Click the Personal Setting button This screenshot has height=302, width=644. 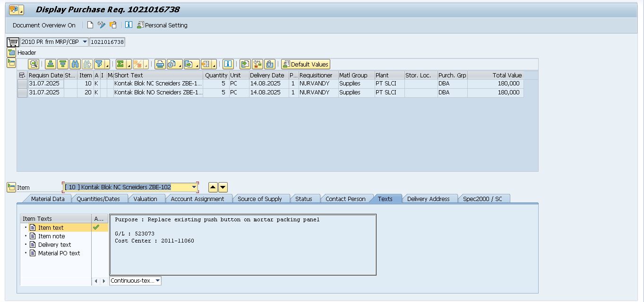click(x=162, y=25)
